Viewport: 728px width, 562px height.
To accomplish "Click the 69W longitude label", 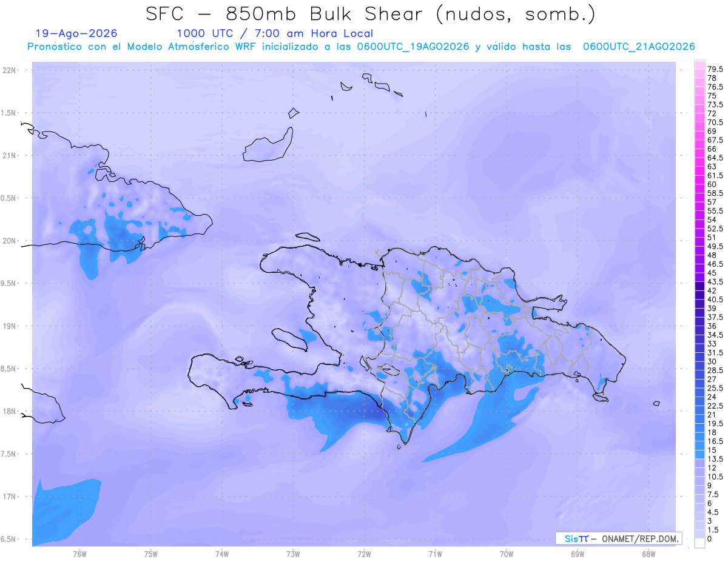I will click(578, 554).
